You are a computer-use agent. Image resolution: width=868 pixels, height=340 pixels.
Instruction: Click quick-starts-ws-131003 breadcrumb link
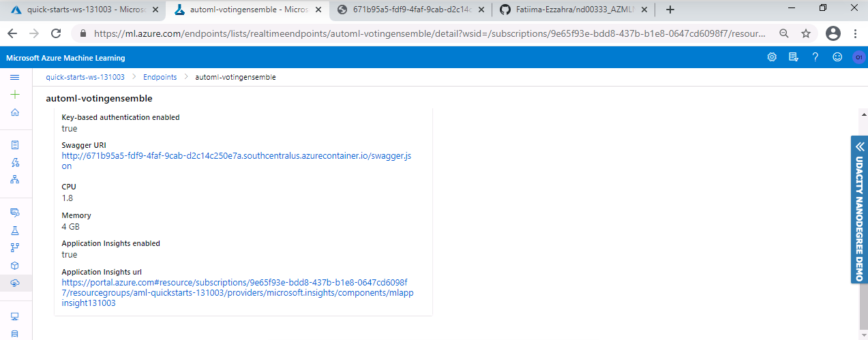[x=85, y=77]
